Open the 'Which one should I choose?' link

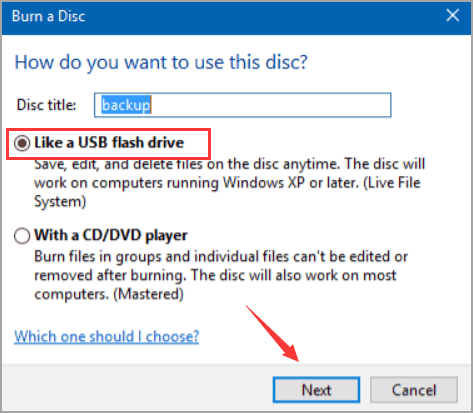[x=107, y=336]
